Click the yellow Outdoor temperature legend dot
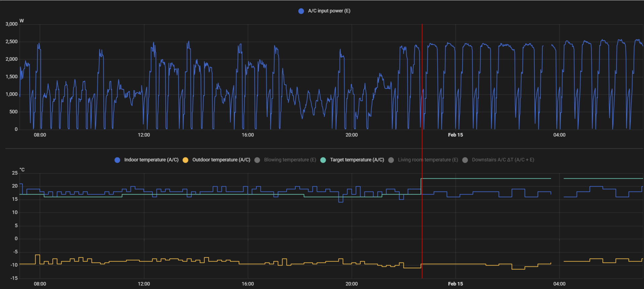644x289 pixels. pyautogui.click(x=185, y=160)
